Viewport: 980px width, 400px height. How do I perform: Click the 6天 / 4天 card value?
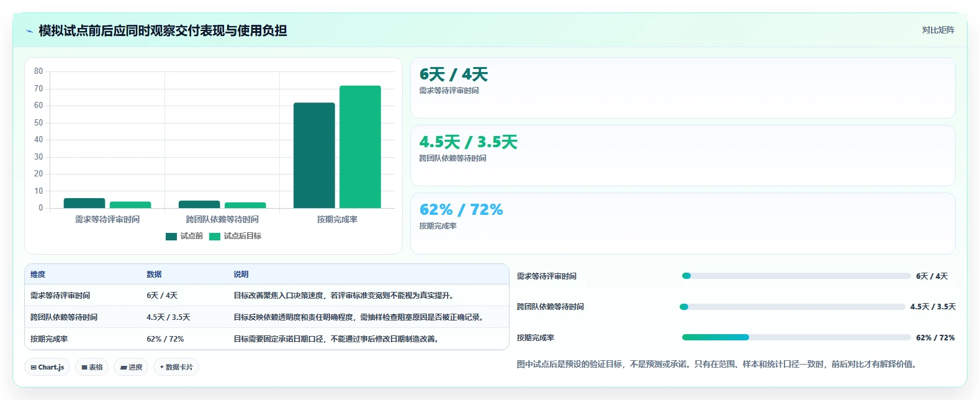click(454, 75)
